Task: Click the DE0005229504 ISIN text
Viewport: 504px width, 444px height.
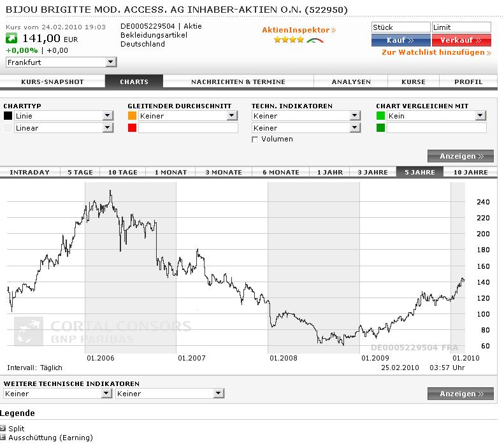Action: click(148, 26)
